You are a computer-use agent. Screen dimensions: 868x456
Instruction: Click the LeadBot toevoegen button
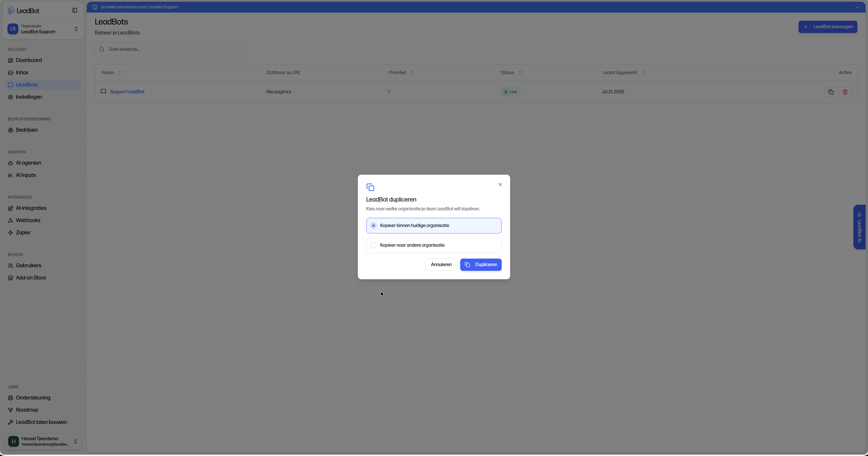pyautogui.click(x=828, y=27)
